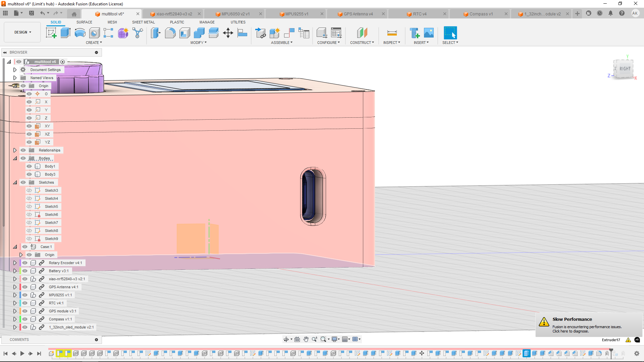Screen dimensions: 644x362
Task: Open the CONSTRUCT menu label
Action: click(362, 43)
